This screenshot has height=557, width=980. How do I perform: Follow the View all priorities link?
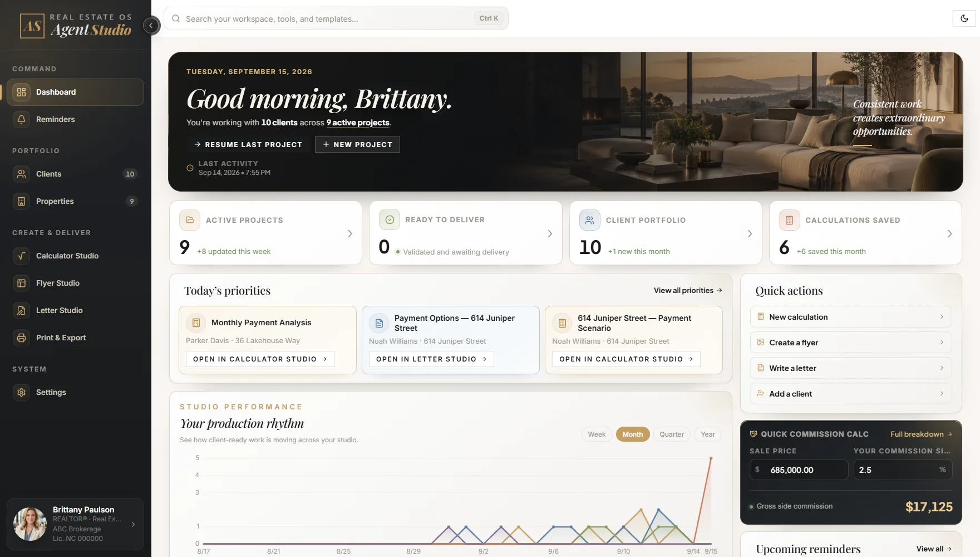pos(688,290)
